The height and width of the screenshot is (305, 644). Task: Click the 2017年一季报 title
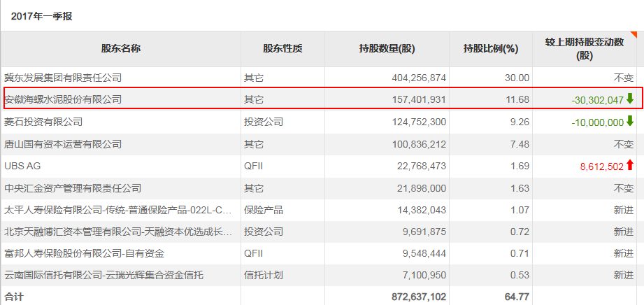41,17
